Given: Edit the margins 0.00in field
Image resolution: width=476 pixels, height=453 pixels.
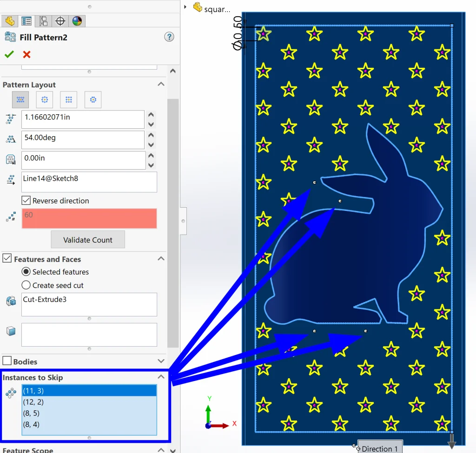Looking at the screenshot, I should tap(84, 160).
